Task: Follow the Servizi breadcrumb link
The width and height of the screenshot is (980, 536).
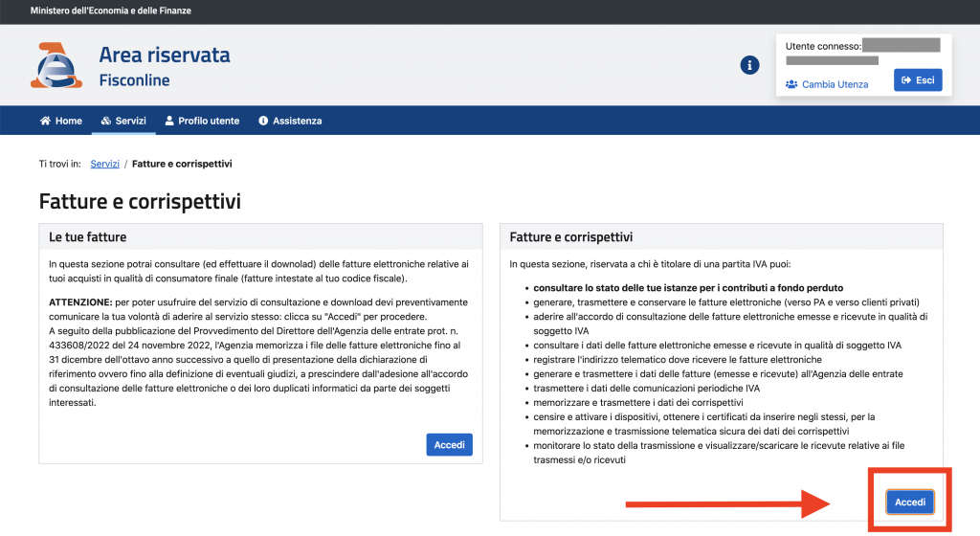Action: [104, 164]
